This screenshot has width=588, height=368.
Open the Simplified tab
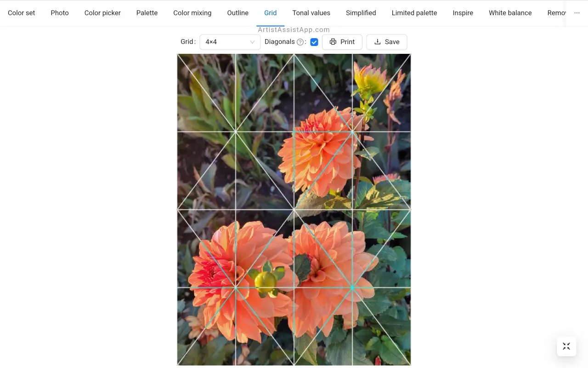click(361, 13)
